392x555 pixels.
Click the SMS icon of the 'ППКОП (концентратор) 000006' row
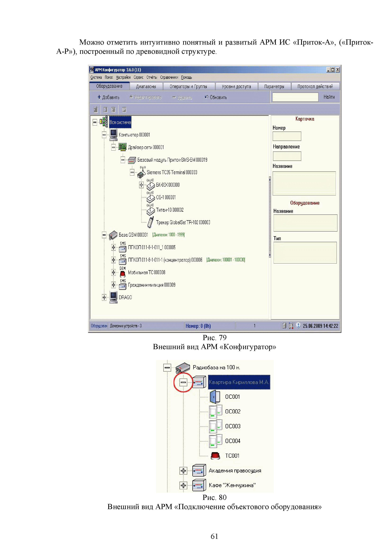tap(123, 260)
